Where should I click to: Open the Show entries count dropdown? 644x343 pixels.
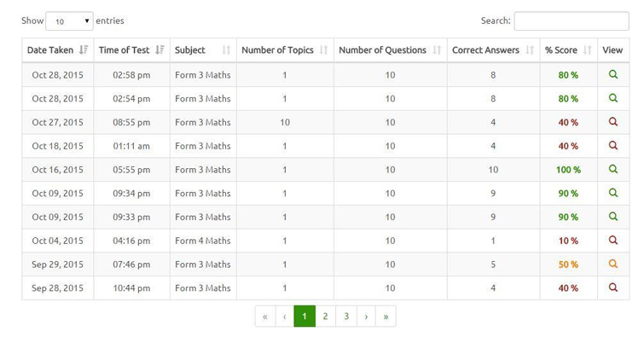[69, 20]
